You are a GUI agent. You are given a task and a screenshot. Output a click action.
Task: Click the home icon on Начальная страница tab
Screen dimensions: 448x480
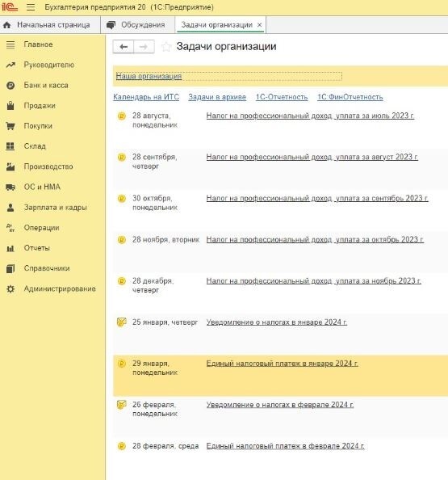[6, 25]
